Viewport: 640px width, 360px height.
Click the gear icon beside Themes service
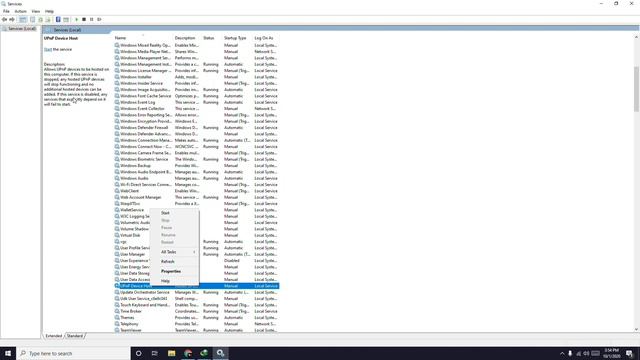coord(117,318)
